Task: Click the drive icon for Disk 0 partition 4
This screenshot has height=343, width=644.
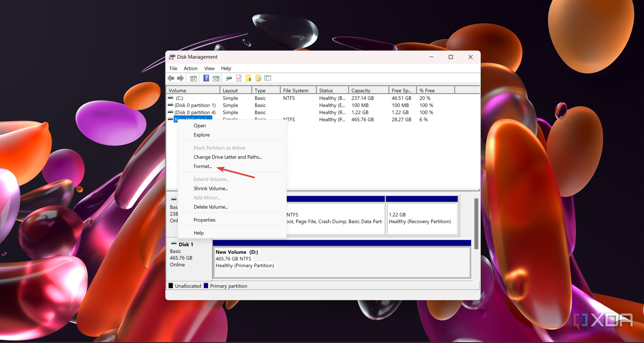Action: (170, 112)
